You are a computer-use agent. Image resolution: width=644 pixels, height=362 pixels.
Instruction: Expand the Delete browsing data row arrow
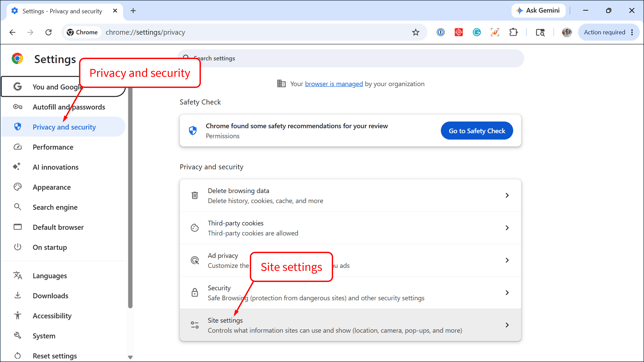[507, 196]
